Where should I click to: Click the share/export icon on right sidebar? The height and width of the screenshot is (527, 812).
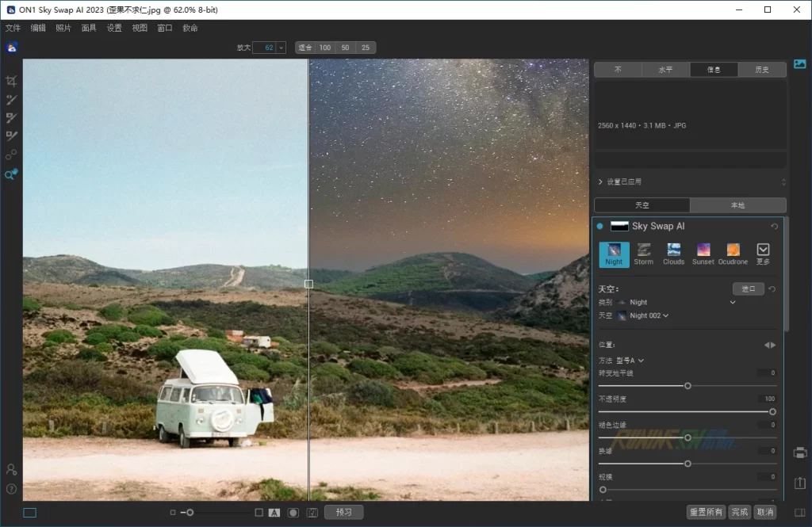point(799,483)
